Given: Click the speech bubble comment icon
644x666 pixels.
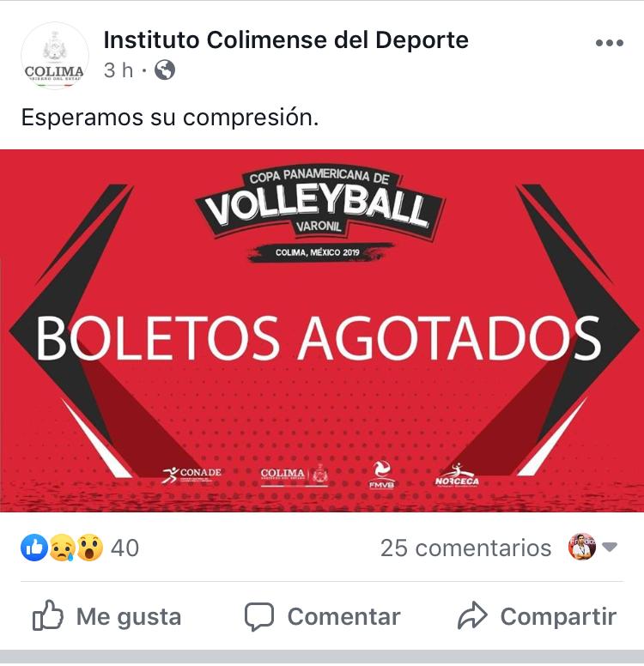Looking at the screenshot, I should click(258, 616).
